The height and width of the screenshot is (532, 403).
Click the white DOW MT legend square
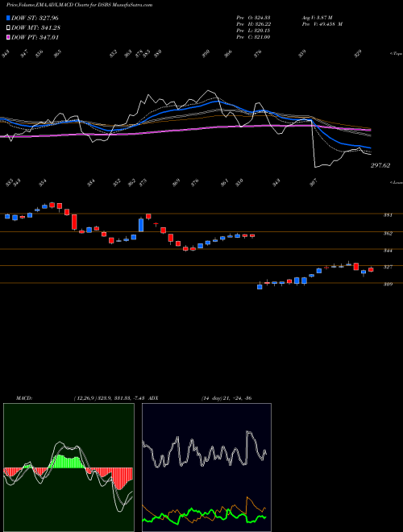tap(8, 27)
